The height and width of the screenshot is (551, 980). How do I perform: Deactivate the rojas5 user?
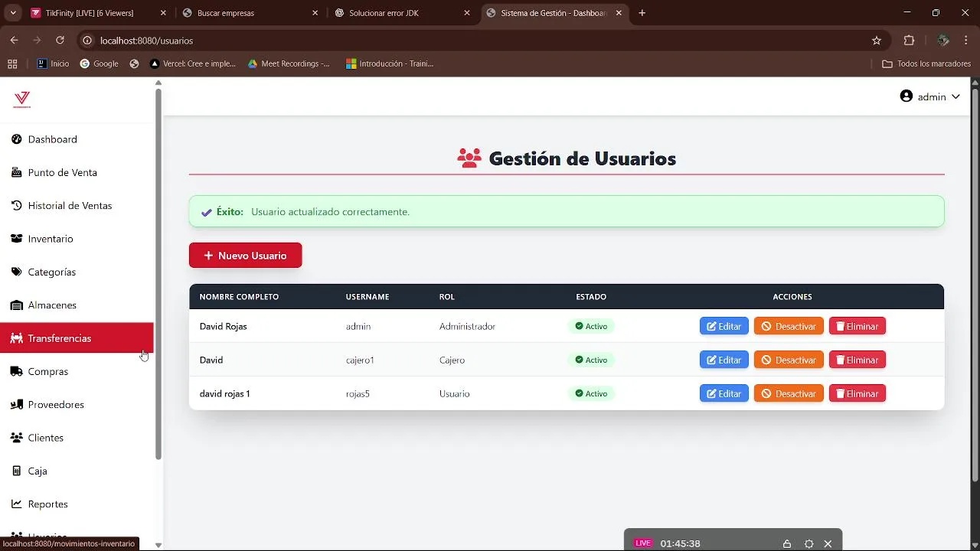[x=789, y=393]
